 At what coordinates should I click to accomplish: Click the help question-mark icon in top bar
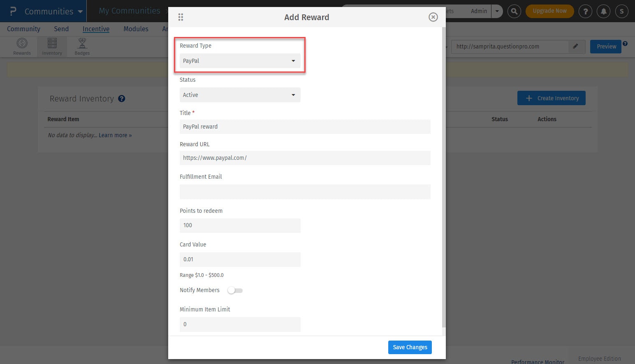[x=585, y=11]
